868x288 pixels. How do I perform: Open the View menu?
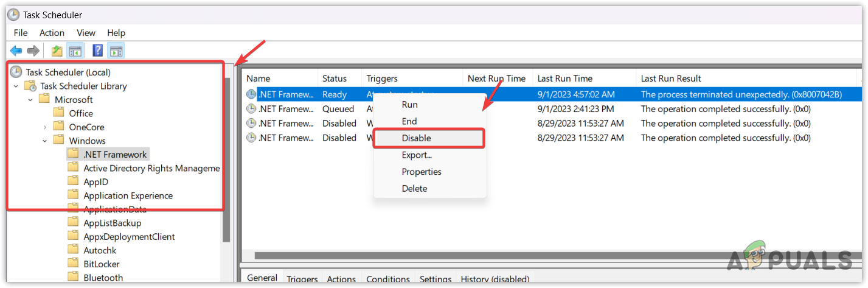click(86, 33)
